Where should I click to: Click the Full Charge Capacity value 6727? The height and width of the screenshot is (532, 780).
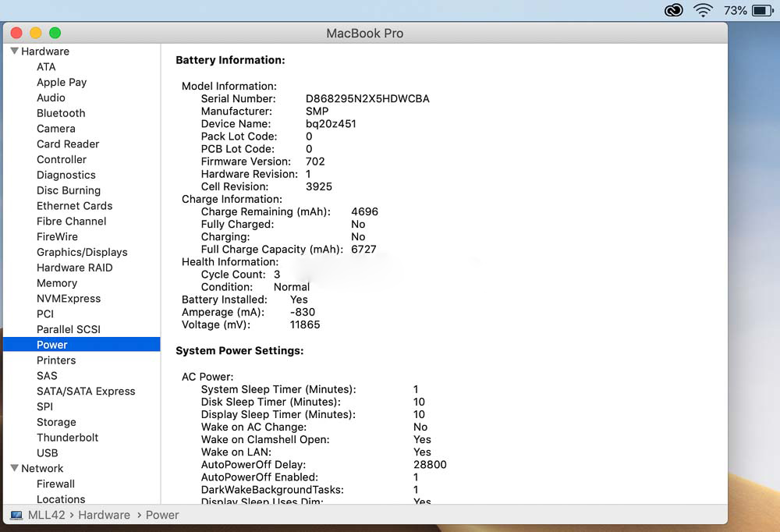(x=363, y=249)
